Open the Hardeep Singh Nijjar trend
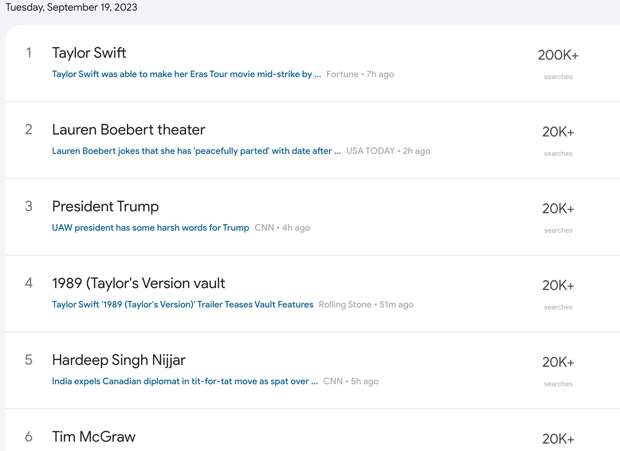 [x=119, y=360]
